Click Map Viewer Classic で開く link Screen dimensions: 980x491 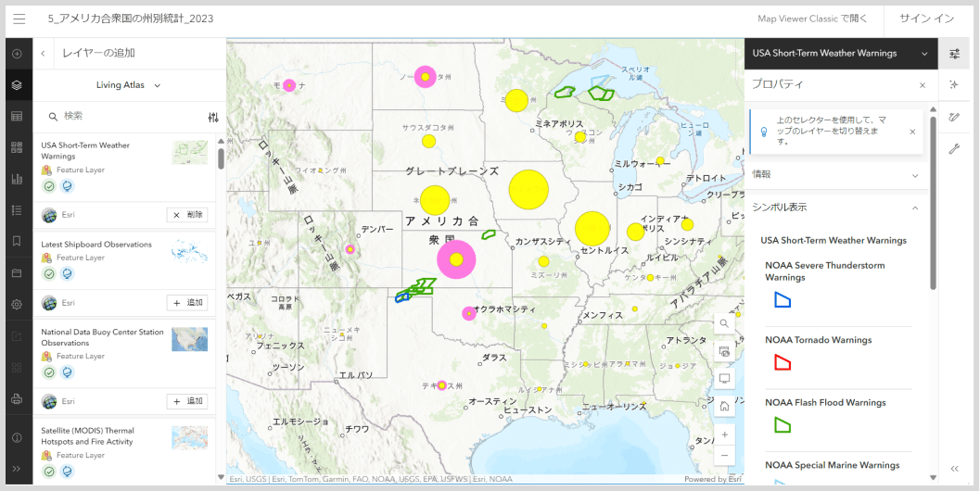812,19
